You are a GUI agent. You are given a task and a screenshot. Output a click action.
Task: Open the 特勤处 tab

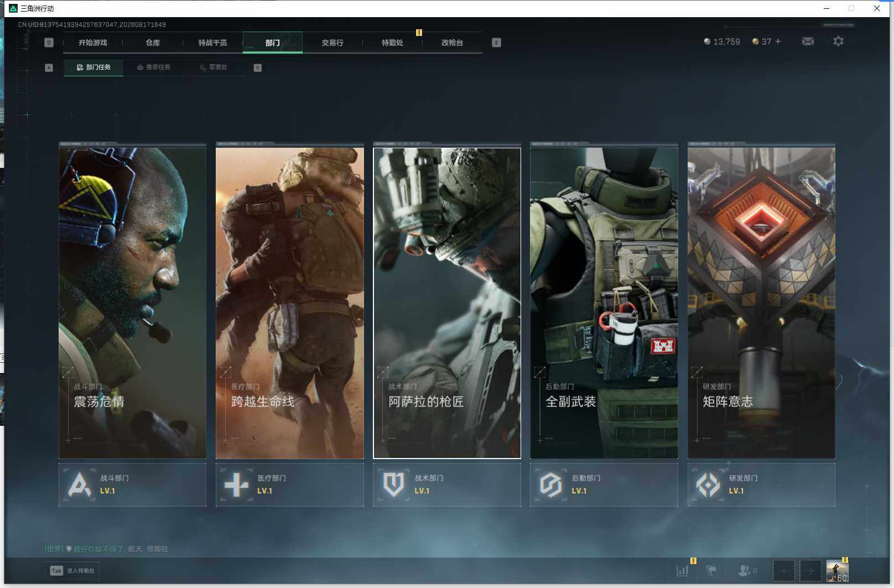click(392, 43)
